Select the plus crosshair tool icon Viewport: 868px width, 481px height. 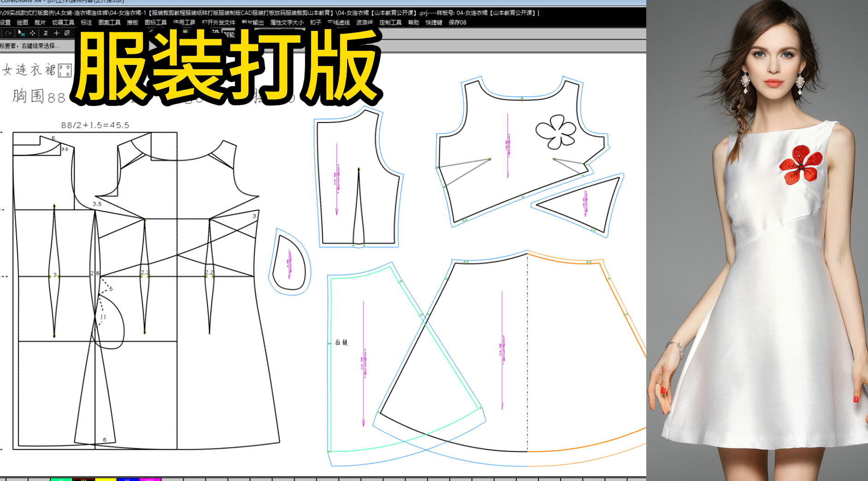[x=56, y=33]
